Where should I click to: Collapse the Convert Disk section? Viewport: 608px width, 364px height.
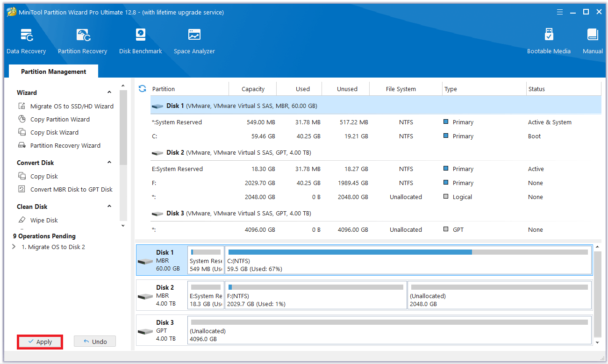point(109,163)
